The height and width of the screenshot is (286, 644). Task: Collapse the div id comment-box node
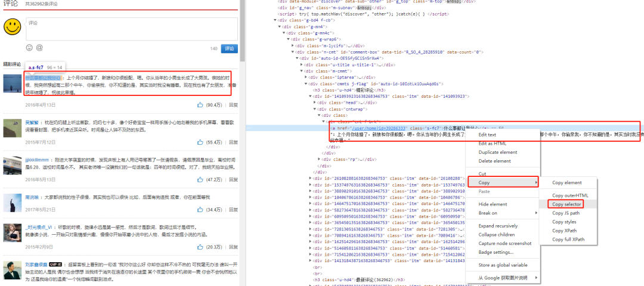[x=293, y=52]
